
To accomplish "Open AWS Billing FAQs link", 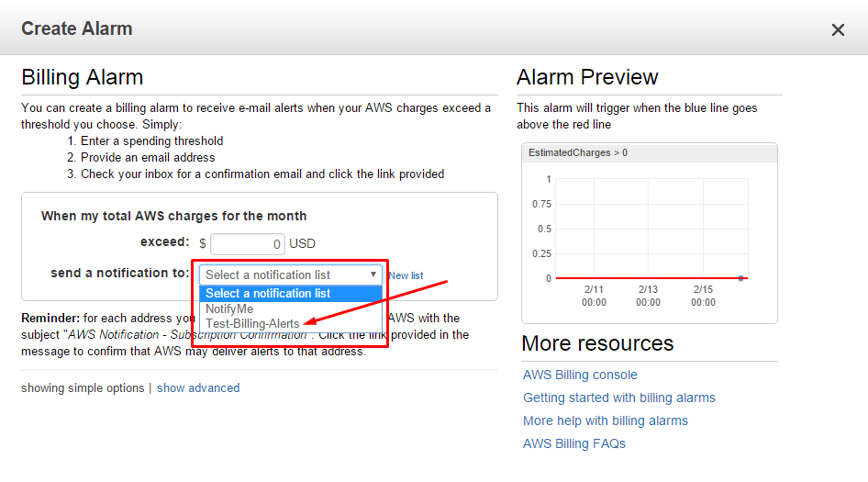I will coord(574,443).
